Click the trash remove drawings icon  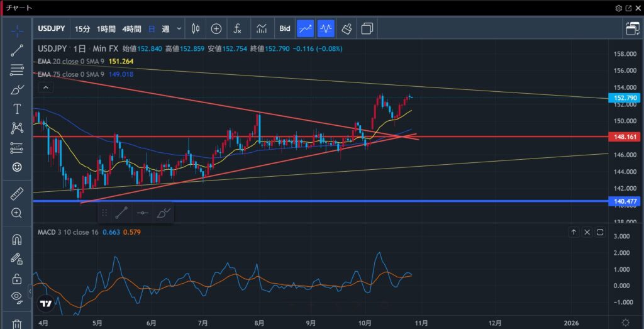click(x=17, y=324)
